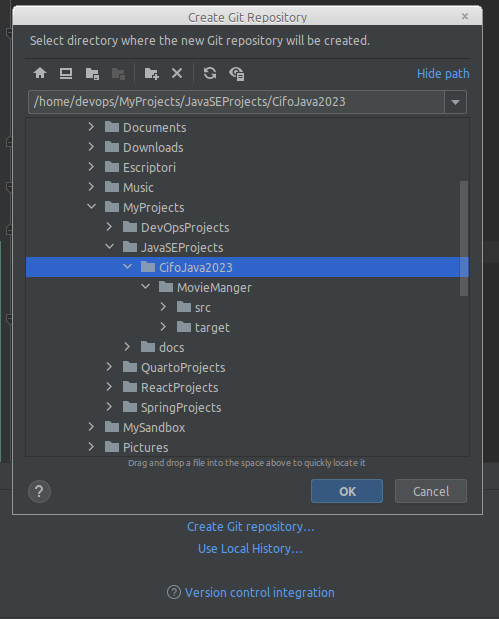499x619 pixels.
Task: Click the Hide path link
Action: pyautogui.click(x=443, y=73)
